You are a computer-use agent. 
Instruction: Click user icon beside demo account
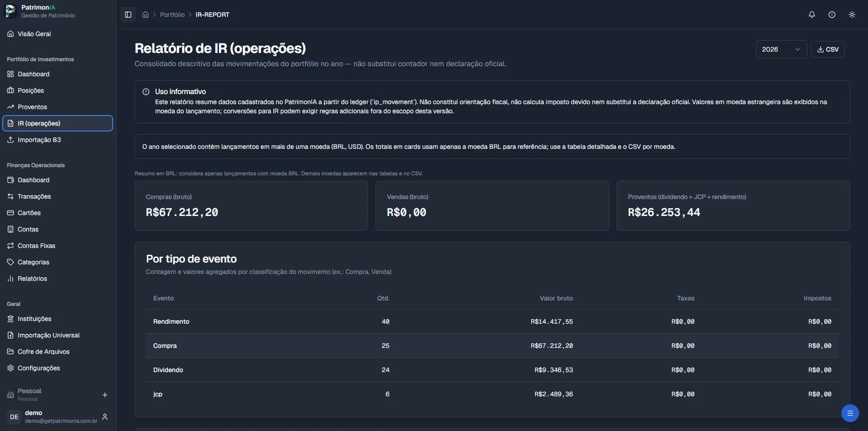pos(105,417)
